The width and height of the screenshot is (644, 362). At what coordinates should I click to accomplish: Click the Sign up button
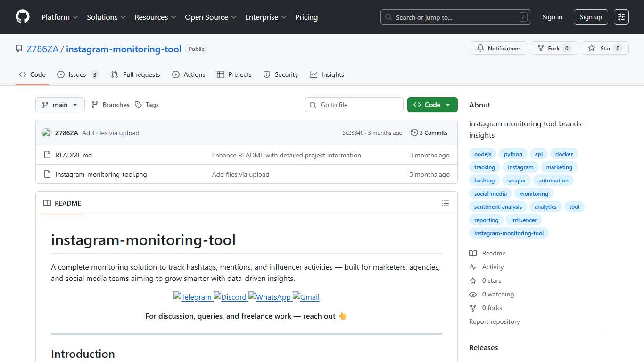coord(591,17)
